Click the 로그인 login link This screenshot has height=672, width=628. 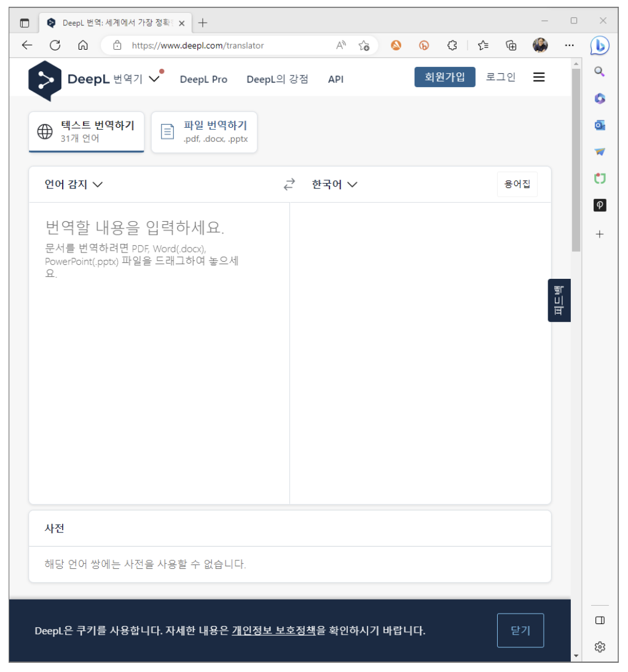click(500, 77)
